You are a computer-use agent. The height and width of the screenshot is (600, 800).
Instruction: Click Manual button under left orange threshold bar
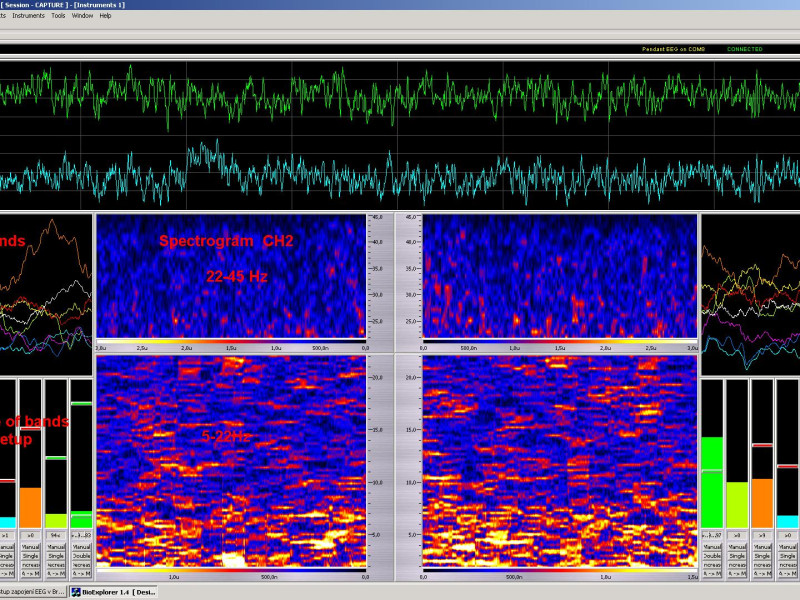point(30,548)
